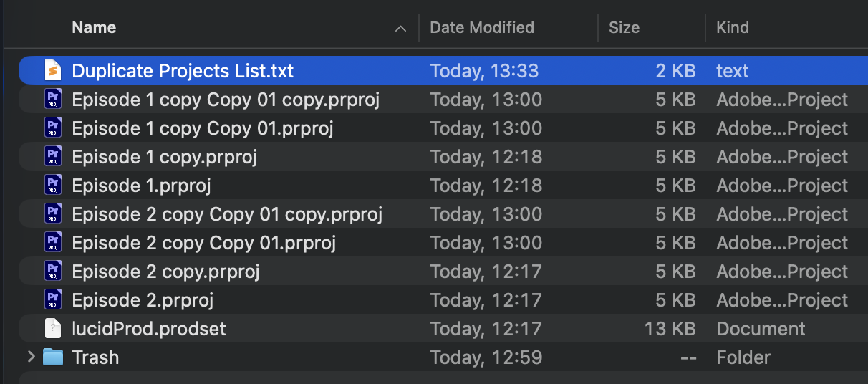Sort by the Size column header
Image resolution: width=868 pixels, height=384 pixels.
[624, 28]
